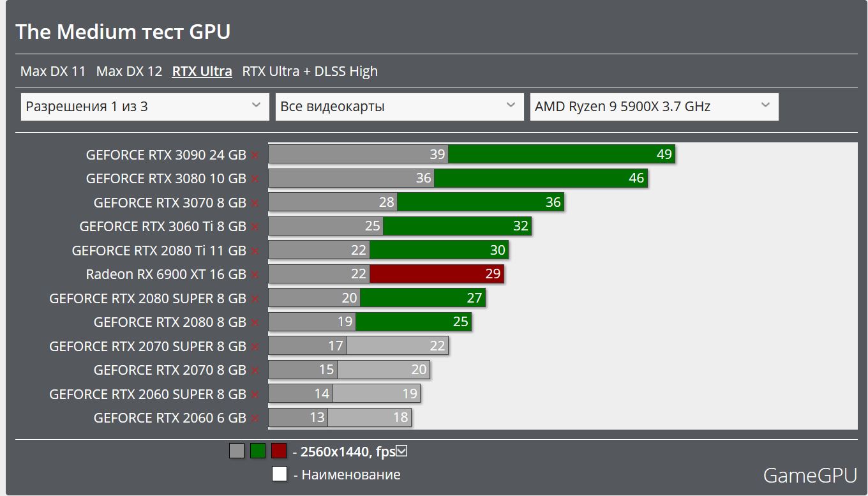Click the green RTX 3090 bar showing 49
This screenshot has height=496, width=868.
[x=561, y=154]
